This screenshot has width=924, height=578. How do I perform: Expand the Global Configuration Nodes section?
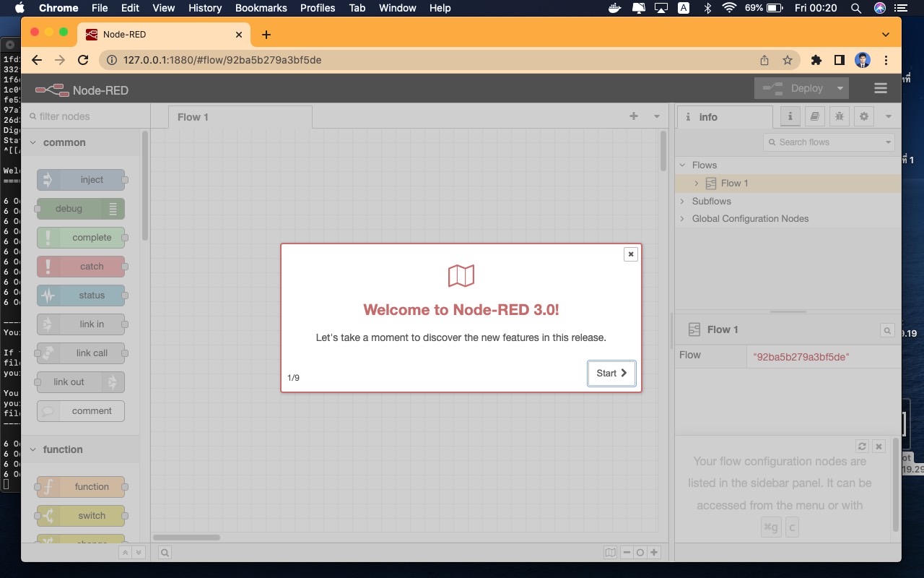682,219
